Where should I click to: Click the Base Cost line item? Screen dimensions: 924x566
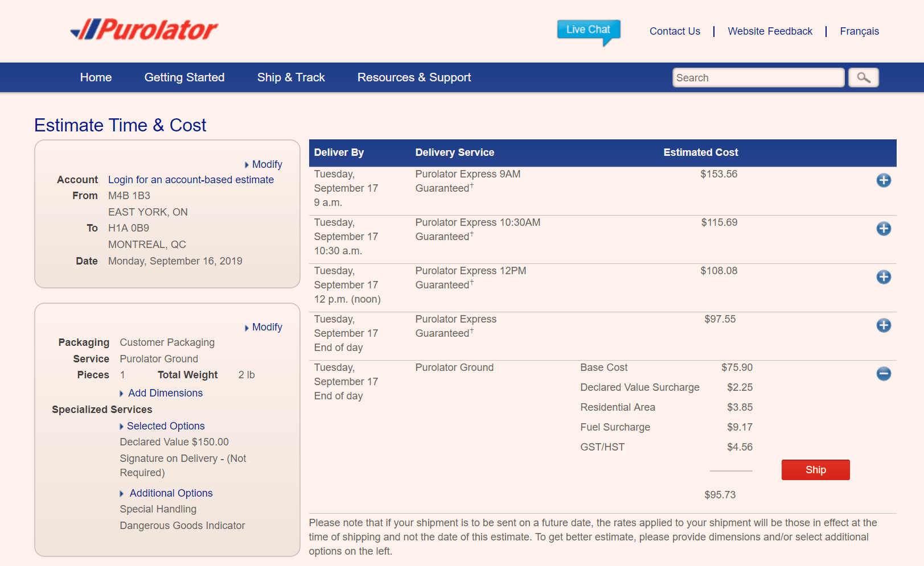pos(603,367)
